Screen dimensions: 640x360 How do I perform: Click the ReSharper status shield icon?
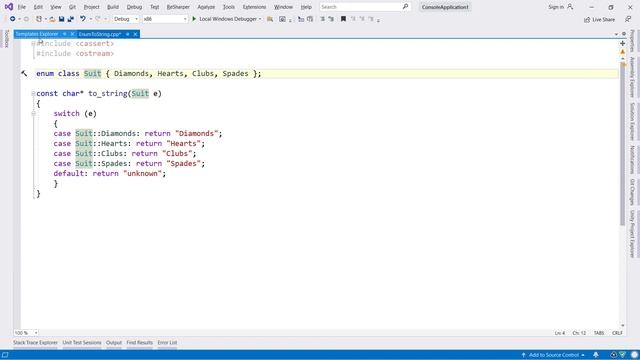coord(622,355)
